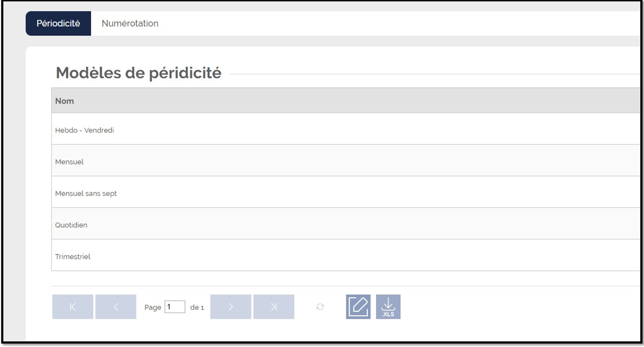This screenshot has height=347, width=644.
Task: Select the Hebdo - Vendredi row
Action: click(x=346, y=130)
